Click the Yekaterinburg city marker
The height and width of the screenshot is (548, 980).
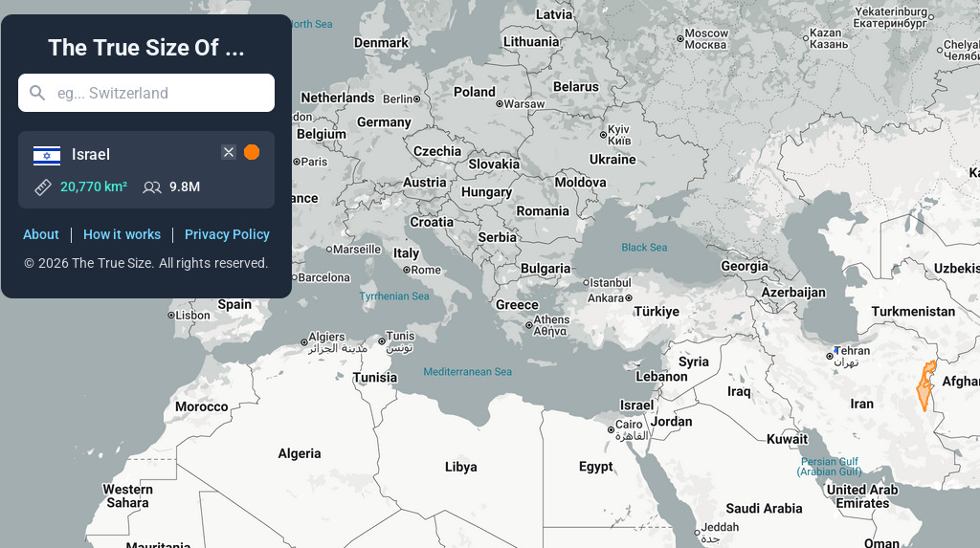(931, 17)
